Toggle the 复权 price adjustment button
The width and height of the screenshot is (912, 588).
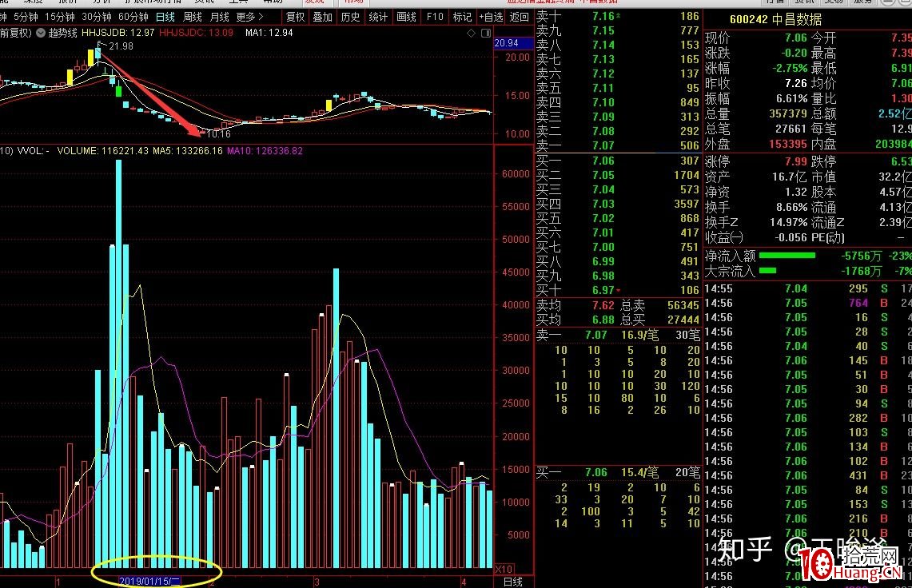(295, 17)
